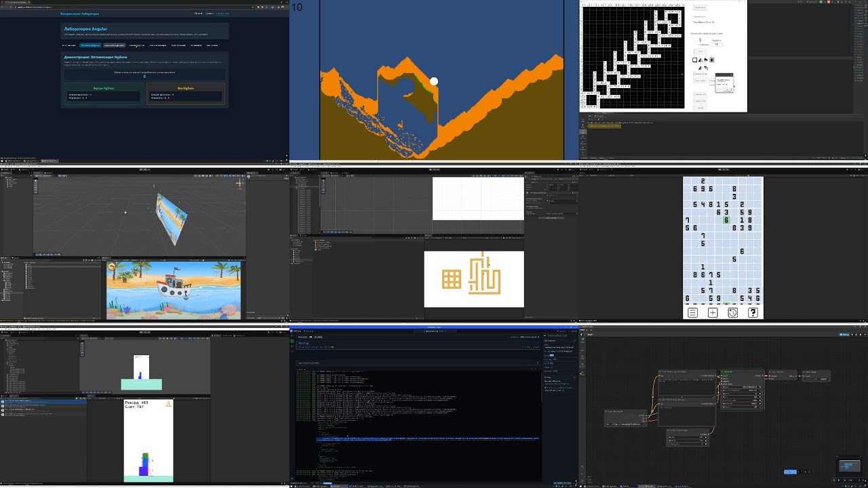Click the numeric input field in crossword settings

coord(716,45)
